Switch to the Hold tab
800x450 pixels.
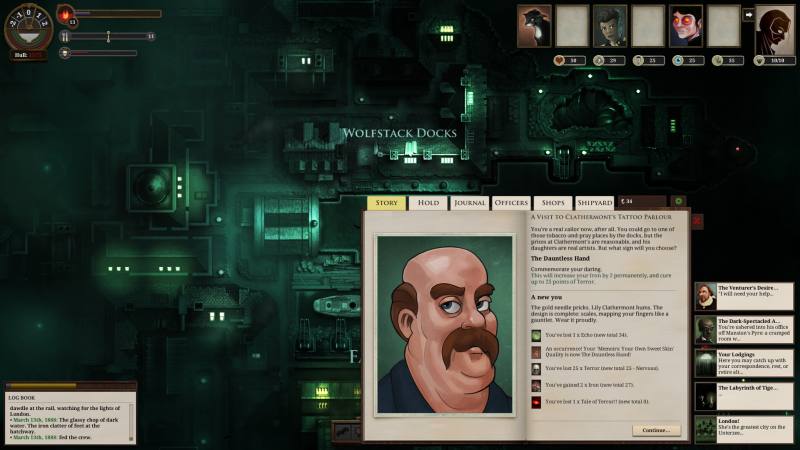coord(428,203)
